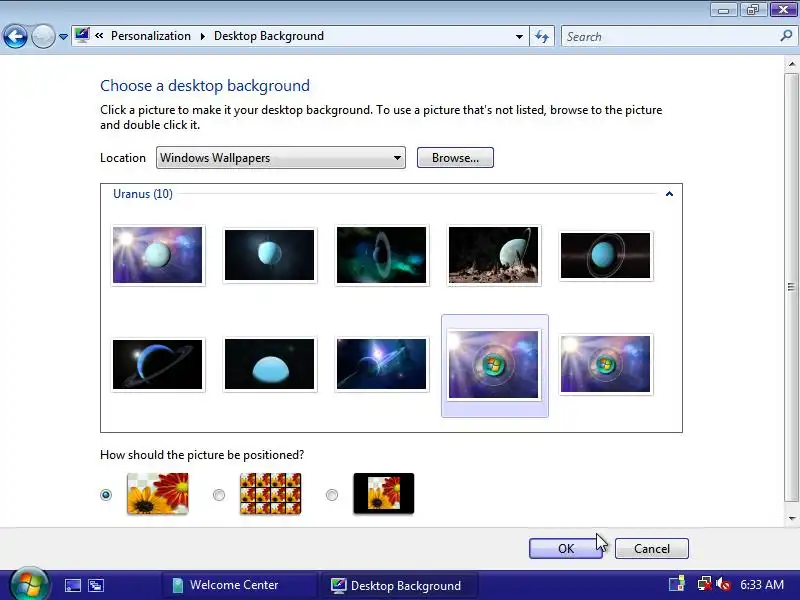This screenshot has width=800, height=600.
Task: Click the centered flower position preview
Action: [x=384, y=493]
